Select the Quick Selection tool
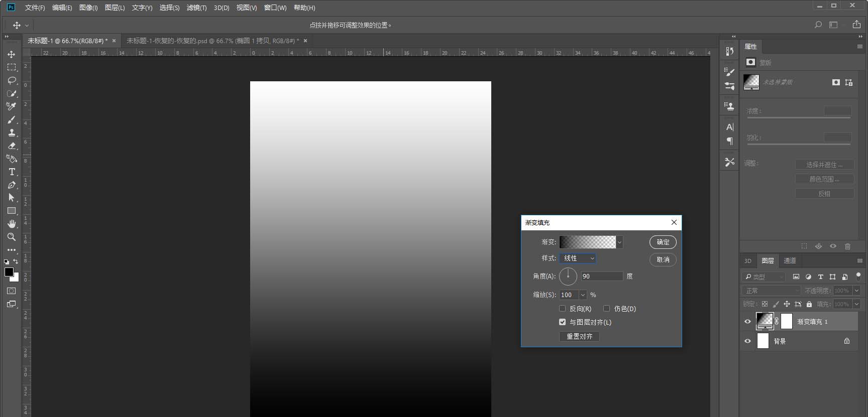868x417 pixels. [x=12, y=93]
